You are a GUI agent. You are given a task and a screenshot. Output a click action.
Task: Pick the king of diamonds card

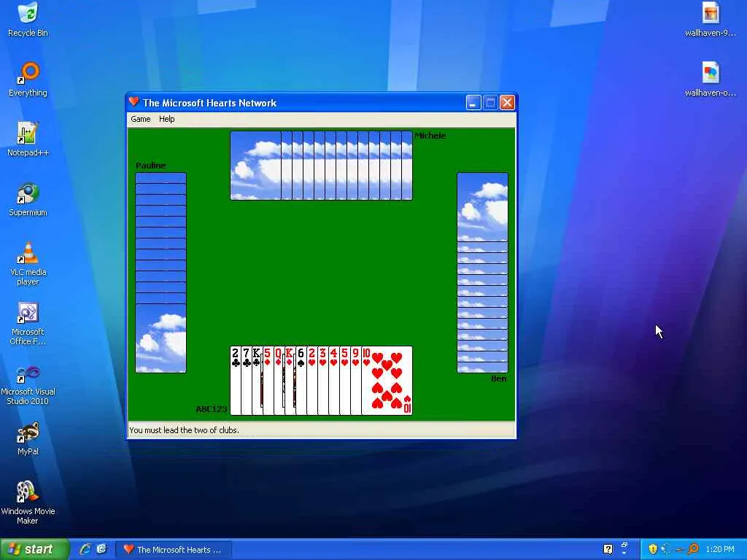click(x=290, y=381)
